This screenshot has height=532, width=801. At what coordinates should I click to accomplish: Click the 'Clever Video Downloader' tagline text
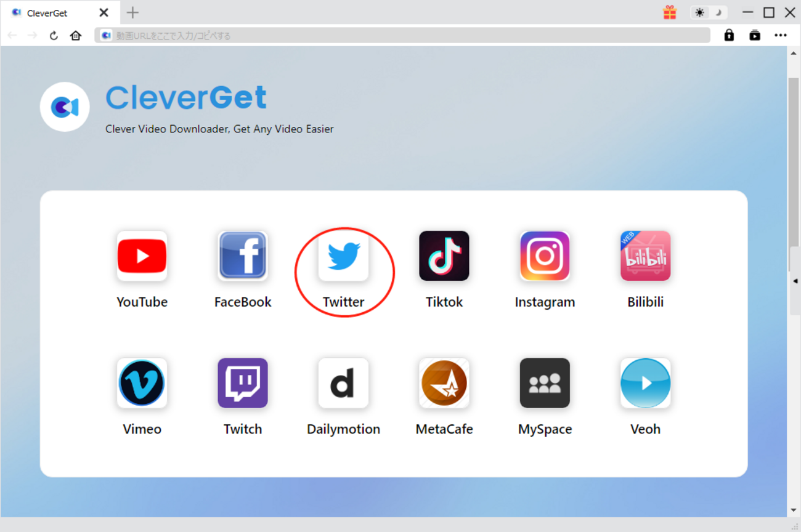pos(219,129)
